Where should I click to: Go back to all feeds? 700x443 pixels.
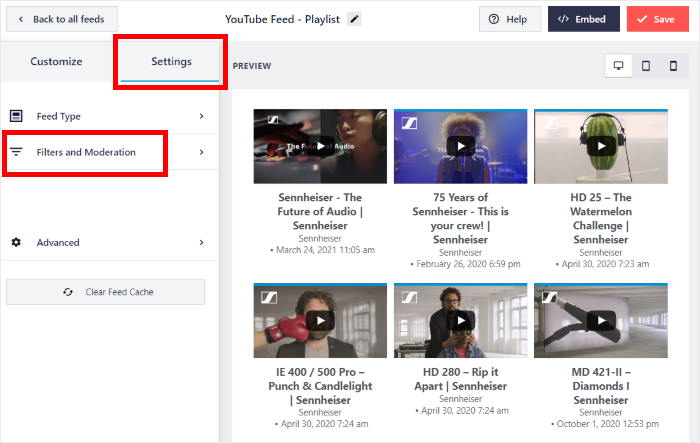point(62,19)
